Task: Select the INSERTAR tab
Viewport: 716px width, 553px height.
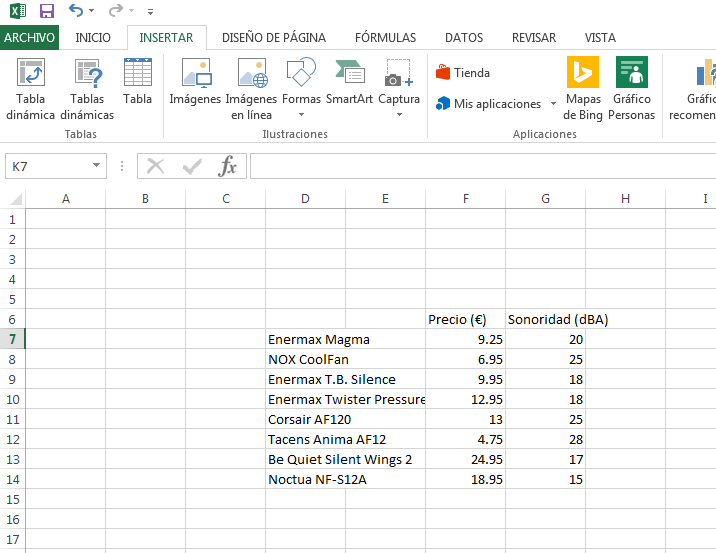Action: point(166,37)
